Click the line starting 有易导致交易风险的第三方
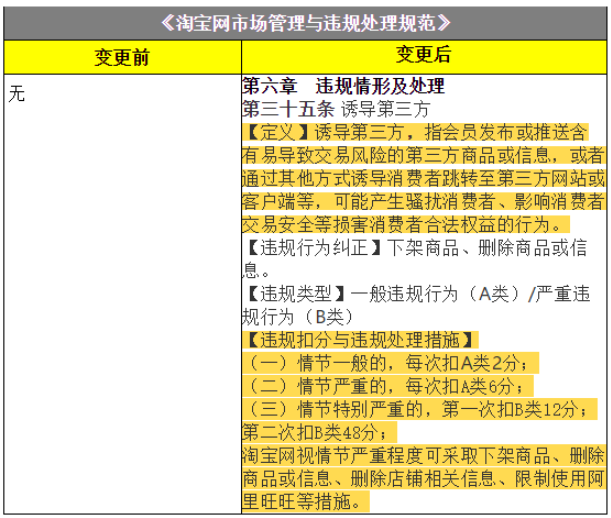Screen dimensions: 611x518 423,155
